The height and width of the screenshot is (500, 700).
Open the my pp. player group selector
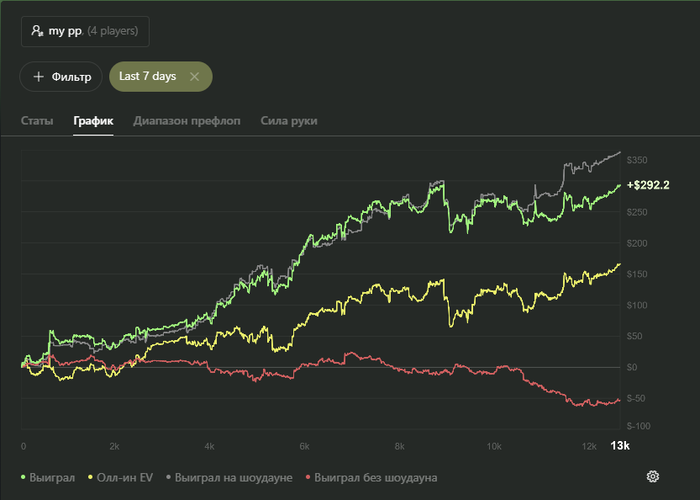[85, 31]
